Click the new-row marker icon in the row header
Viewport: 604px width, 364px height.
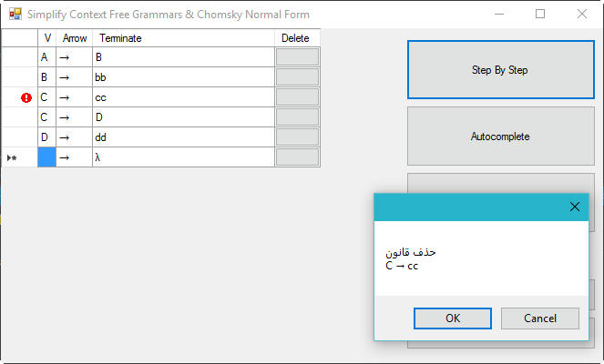(x=12, y=157)
